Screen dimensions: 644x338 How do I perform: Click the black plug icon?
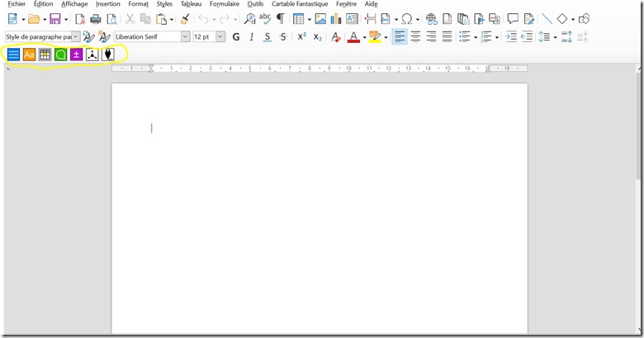[107, 55]
